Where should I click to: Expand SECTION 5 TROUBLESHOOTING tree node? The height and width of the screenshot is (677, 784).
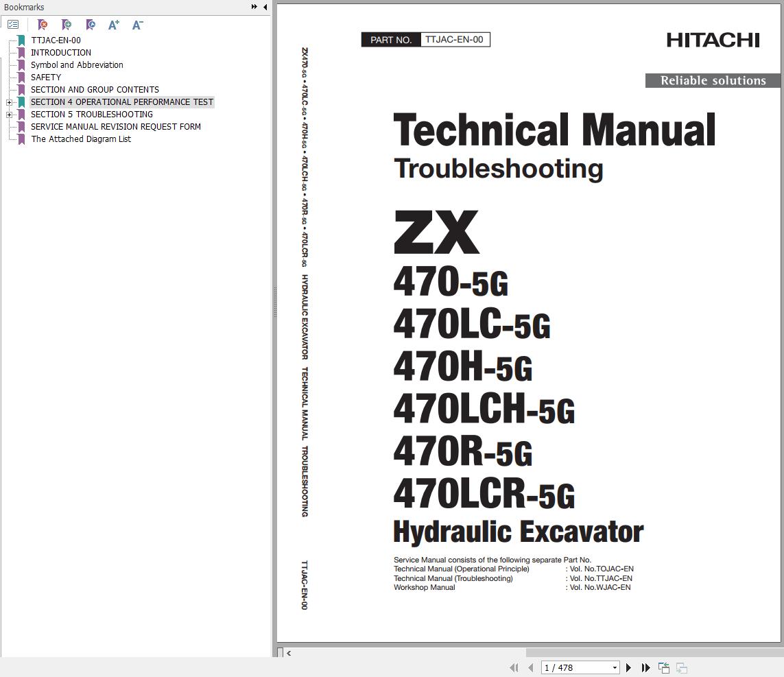(x=9, y=115)
